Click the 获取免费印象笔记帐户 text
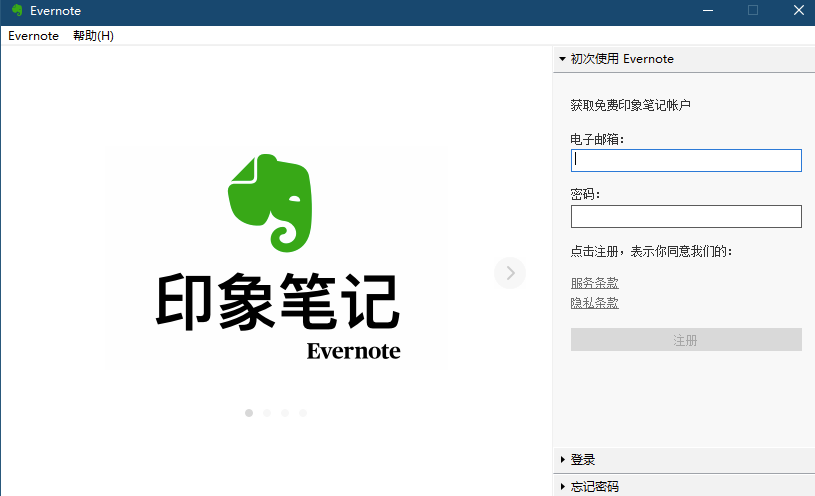Screen dimensions: 815x496 (x=630, y=105)
